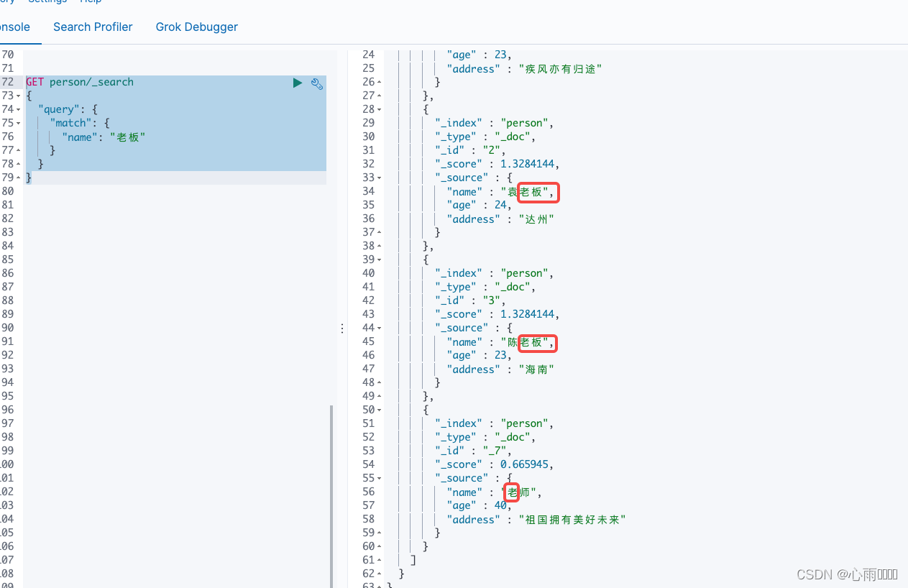Collapse the request body at line 73

[x=18, y=96]
